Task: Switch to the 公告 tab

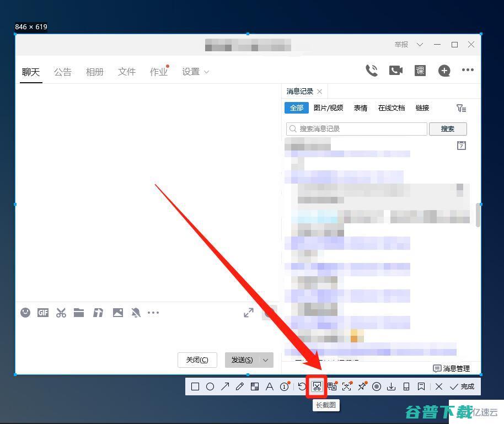Action: pyautogui.click(x=63, y=72)
